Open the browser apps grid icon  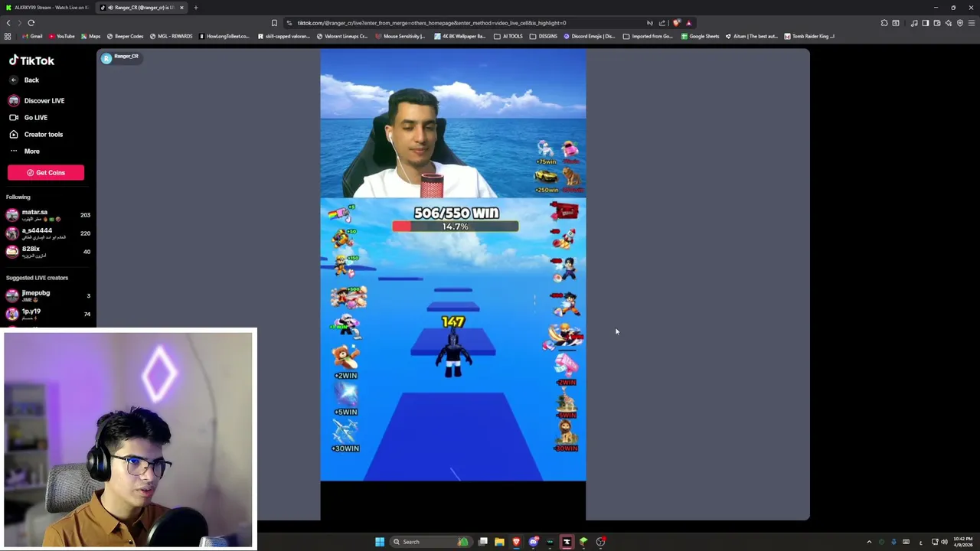tap(8, 36)
